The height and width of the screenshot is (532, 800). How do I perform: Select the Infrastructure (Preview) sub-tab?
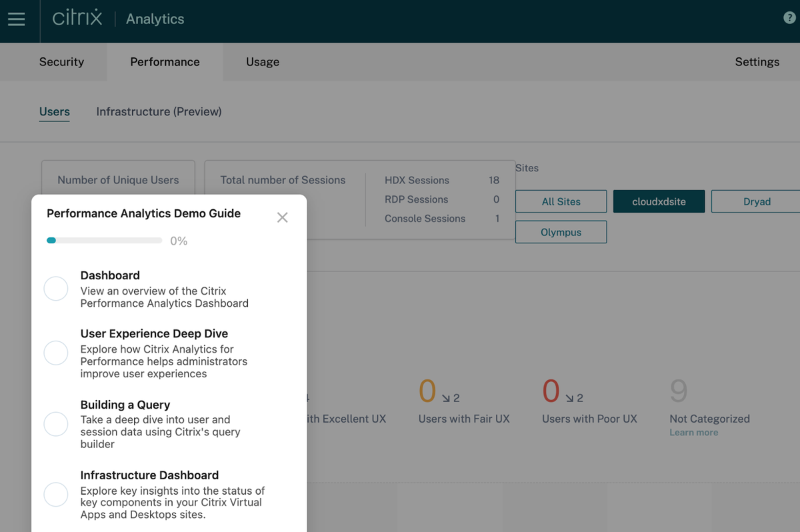click(x=159, y=111)
